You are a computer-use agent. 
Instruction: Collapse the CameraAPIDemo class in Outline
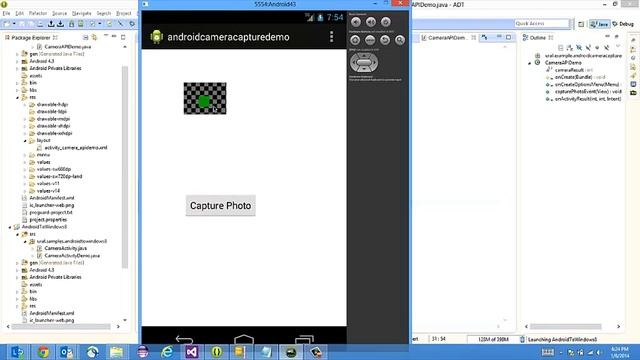click(530, 63)
